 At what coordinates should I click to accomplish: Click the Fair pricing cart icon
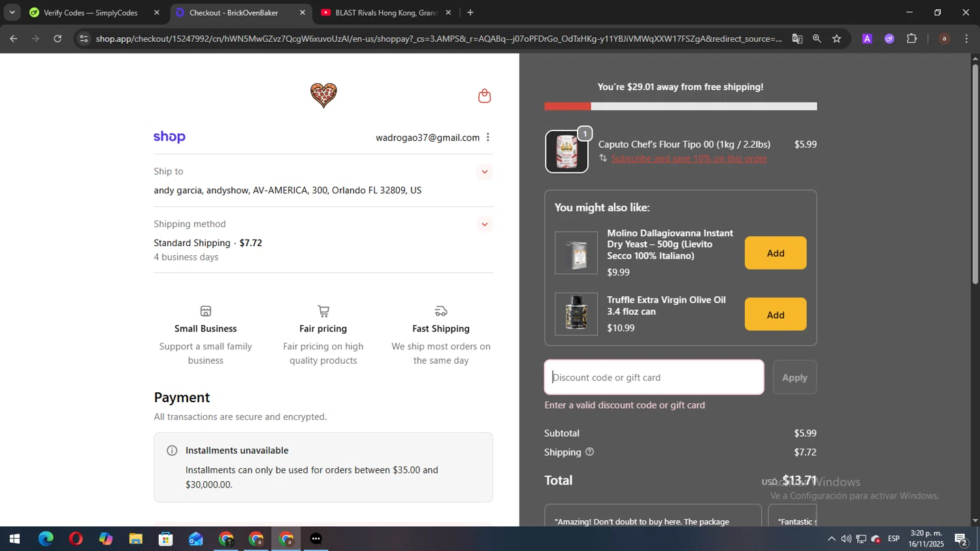click(x=323, y=311)
